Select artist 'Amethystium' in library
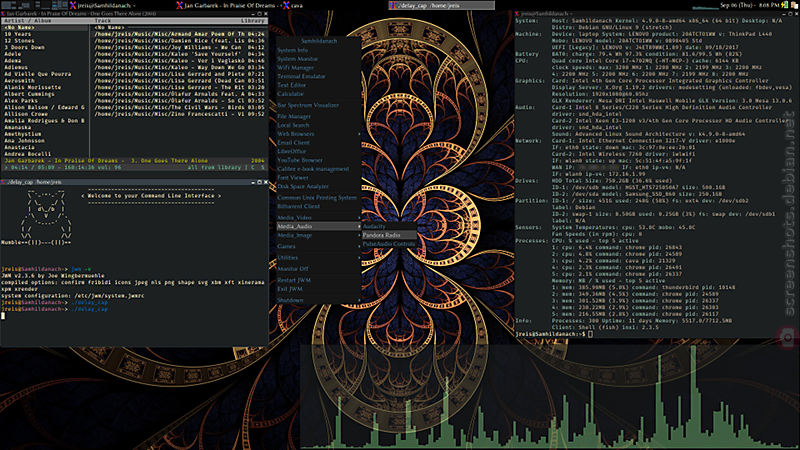This screenshot has width=800, height=450. [45, 134]
